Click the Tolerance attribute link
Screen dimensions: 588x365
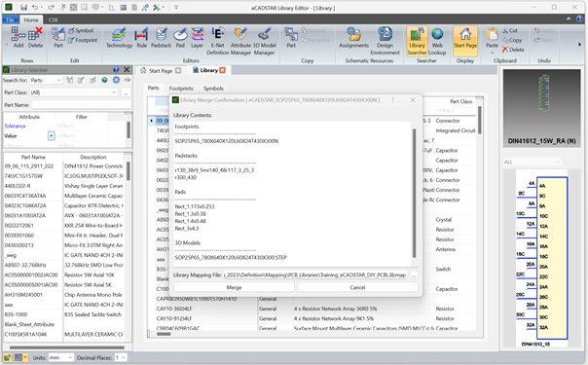point(15,126)
